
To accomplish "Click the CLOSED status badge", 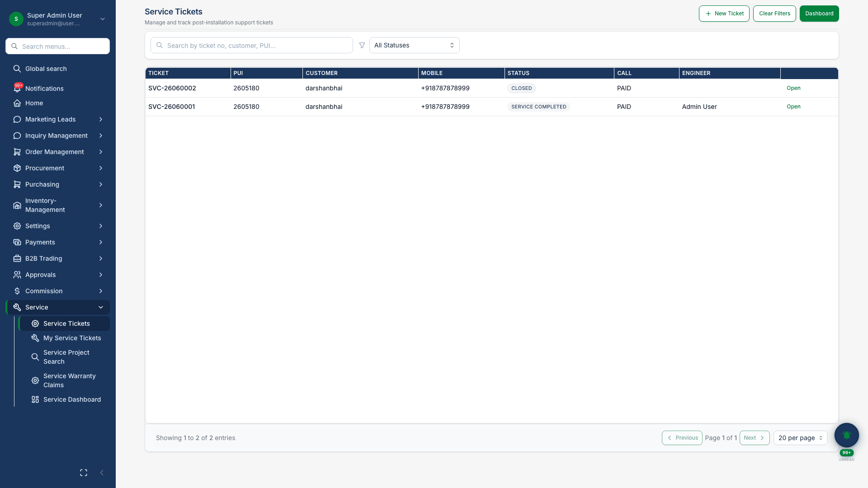I will (522, 88).
